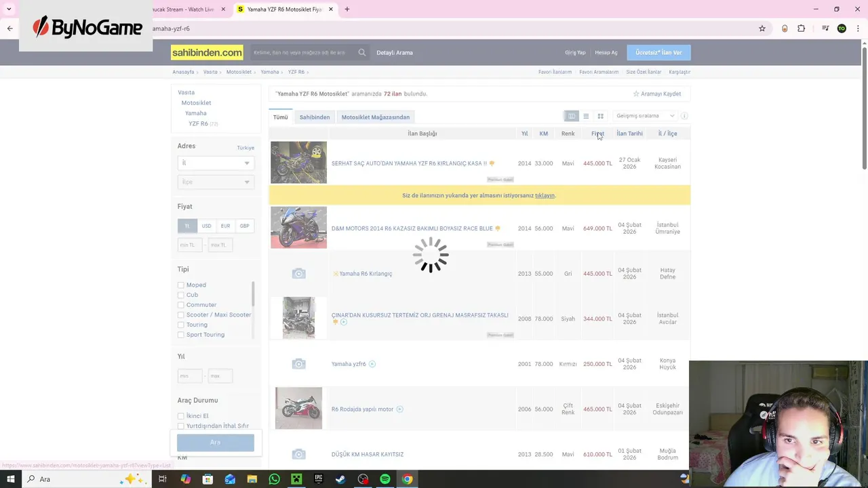Sort by İlan Tarihi column header
Viewport: 868px width, 488px height.
point(629,134)
